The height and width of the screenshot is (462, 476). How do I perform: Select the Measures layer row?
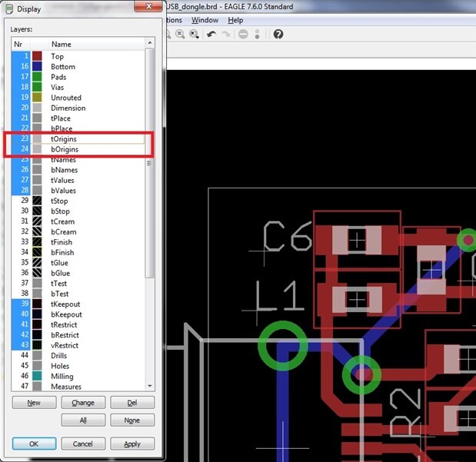(x=78, y=387)
